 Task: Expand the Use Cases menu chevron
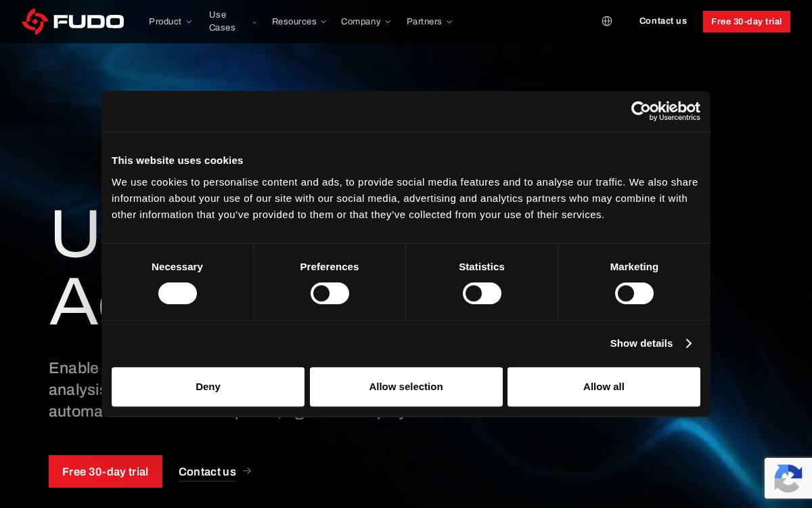pyautogui.click(x=254, y=22)
